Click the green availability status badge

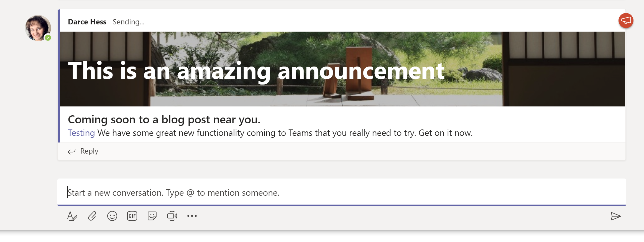pyautogui.click(x=48, y=38)
